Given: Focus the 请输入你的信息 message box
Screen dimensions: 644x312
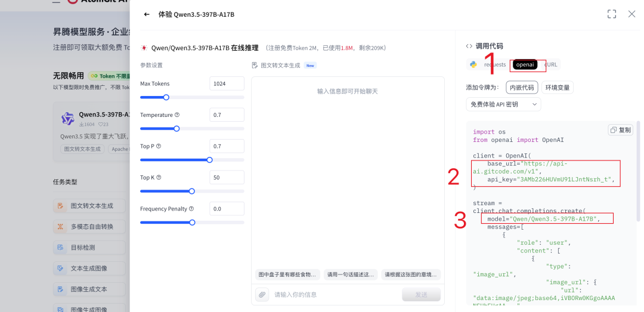Looking at the screenshot, I should pyautogui.click(x=336, y=294).
